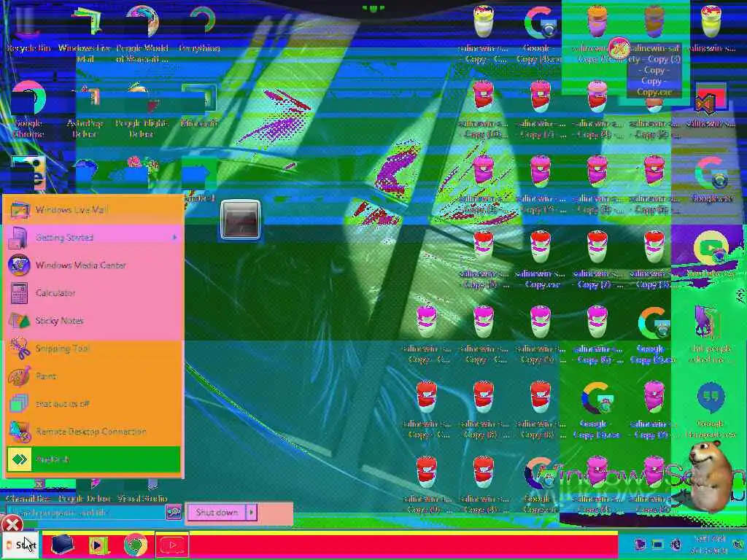Select the green highlighted Start menu entry
This screenshot has width=747, height=560.
click(93, 459)
